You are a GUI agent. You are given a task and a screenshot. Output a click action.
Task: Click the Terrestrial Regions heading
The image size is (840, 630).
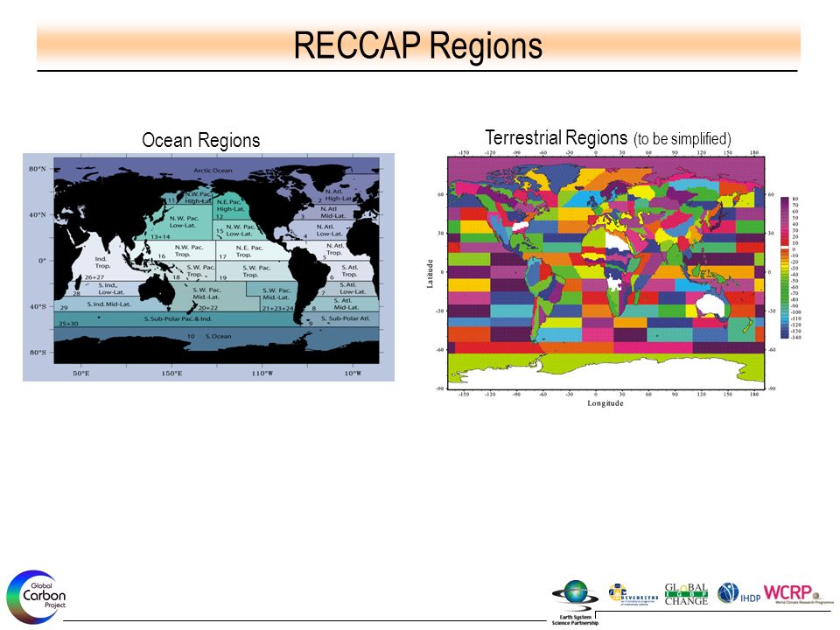click(556, 137)
